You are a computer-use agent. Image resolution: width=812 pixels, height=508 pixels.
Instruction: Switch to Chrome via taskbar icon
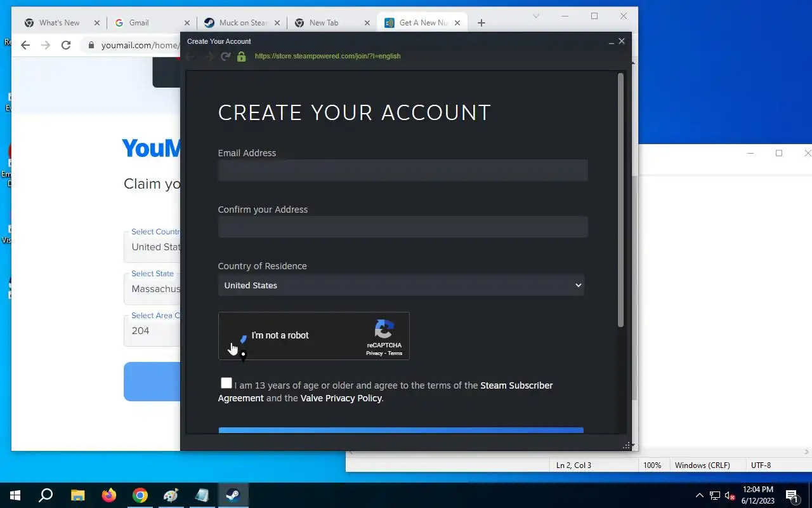(140, 495)
